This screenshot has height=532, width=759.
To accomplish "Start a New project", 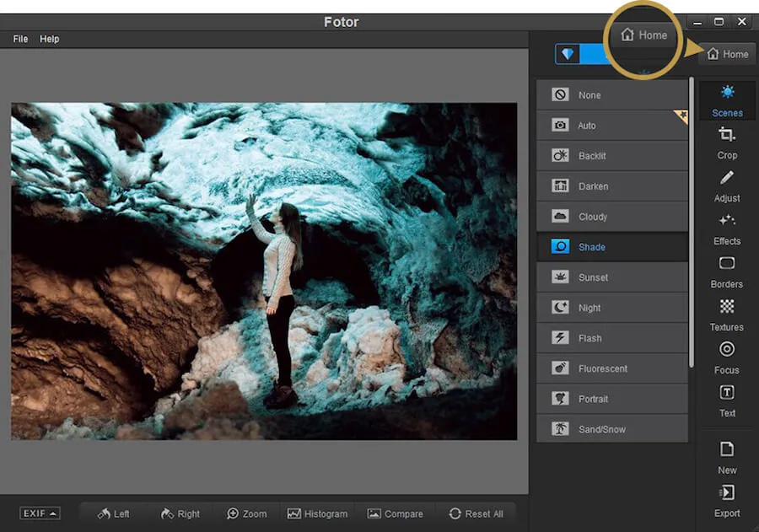I will pos(726,459).
